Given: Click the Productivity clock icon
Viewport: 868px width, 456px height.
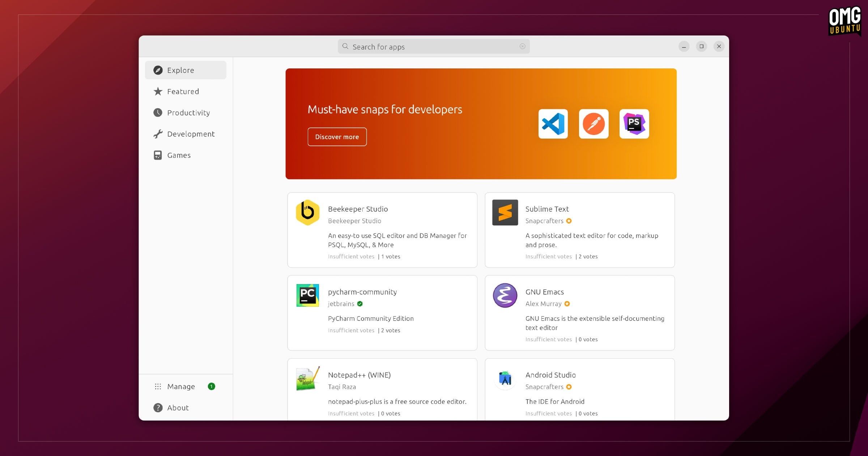Looking at the screenshot, I should tap(158, 113).
